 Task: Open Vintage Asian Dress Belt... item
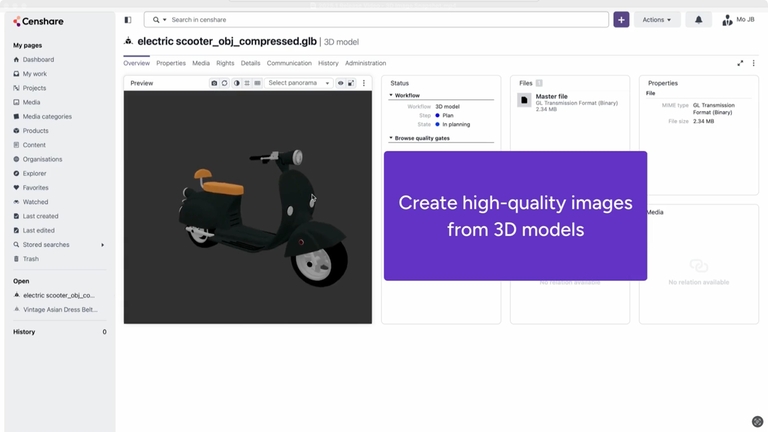point(60,309)
